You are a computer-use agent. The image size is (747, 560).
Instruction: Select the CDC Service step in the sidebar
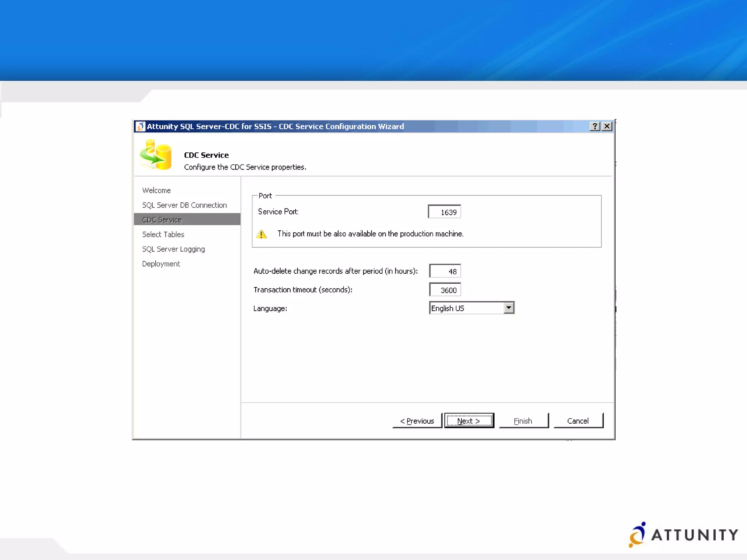click(x=187, y=219)
